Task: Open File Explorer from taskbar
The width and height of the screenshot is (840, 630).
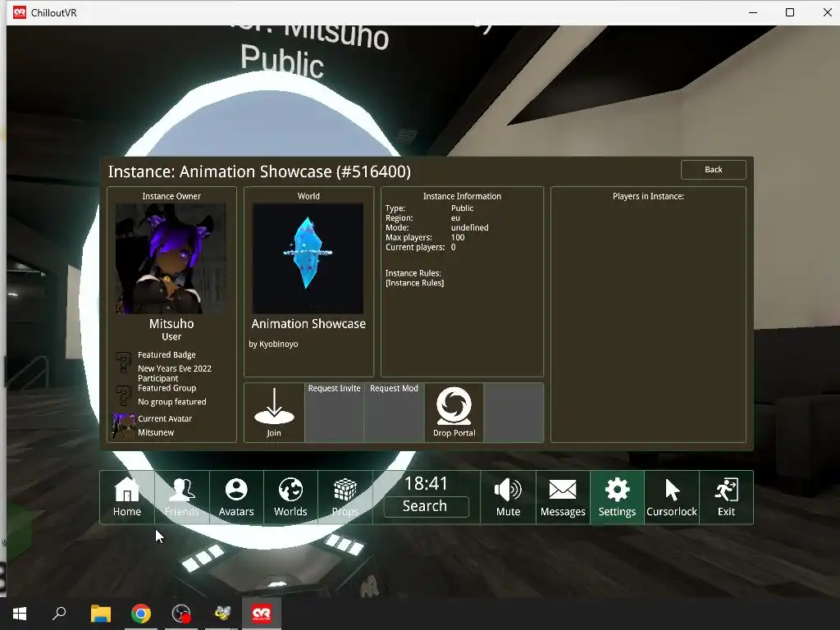Action: click(x=100, y=614)
